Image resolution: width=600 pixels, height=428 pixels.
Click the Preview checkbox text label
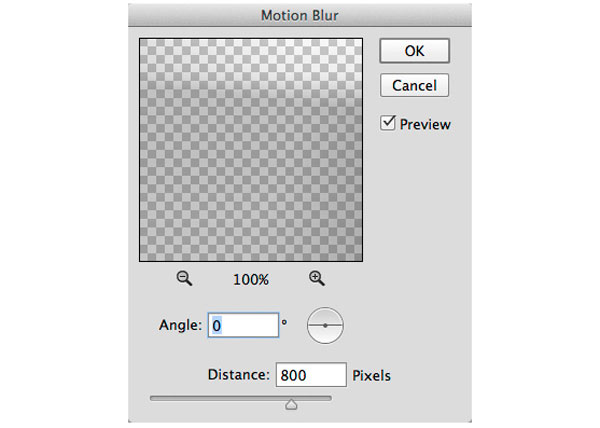click(425, 124)
